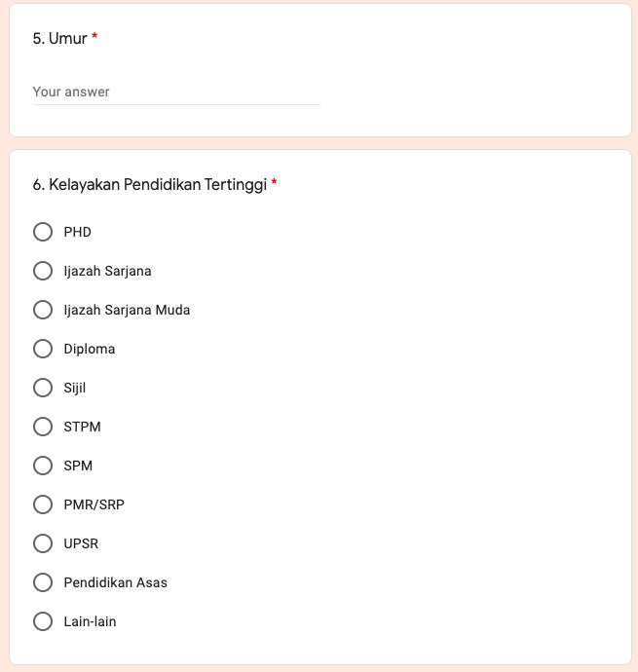Choose the Lain-lain radio circle

43,621
